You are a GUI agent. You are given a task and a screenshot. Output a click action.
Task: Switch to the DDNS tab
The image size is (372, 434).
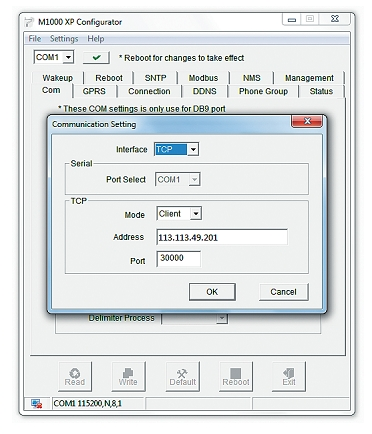point(205,91)
